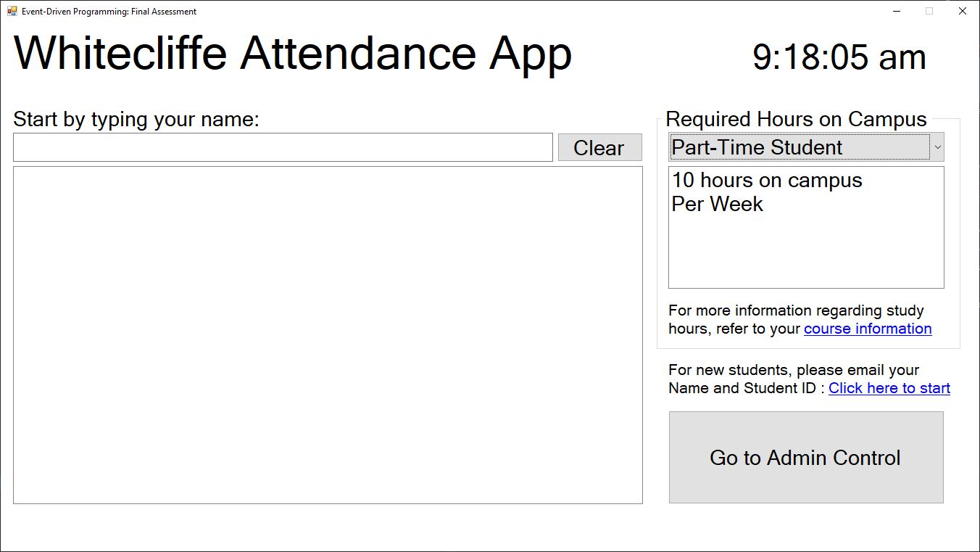
Task: Click Go to Admin Control
Action: coord(805,457)
